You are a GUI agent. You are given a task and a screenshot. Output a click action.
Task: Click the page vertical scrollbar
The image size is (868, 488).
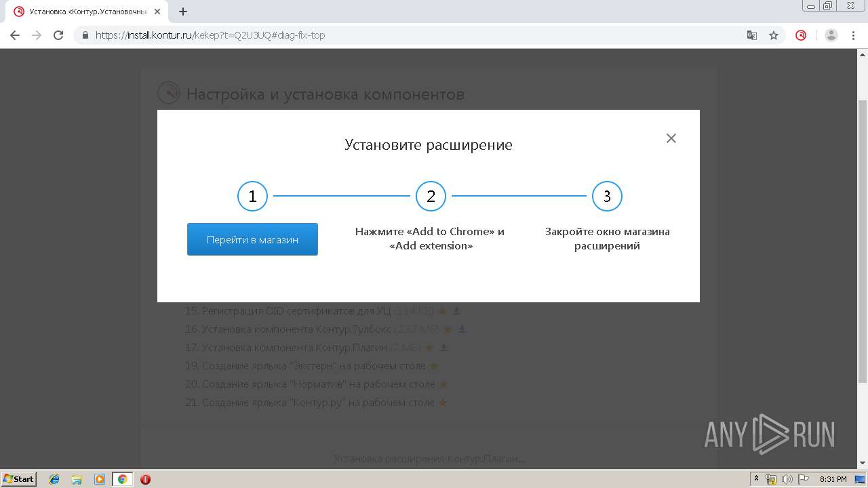click(x=863, y=241)
